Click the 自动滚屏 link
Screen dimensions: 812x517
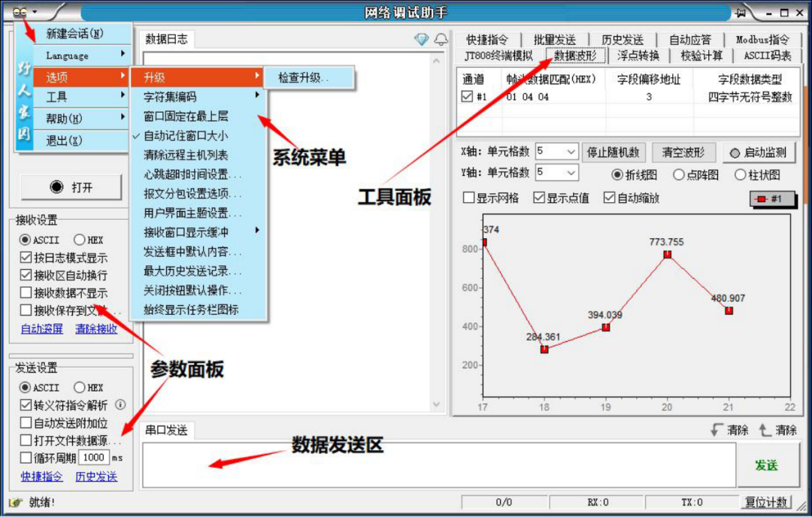coord(42,328)
